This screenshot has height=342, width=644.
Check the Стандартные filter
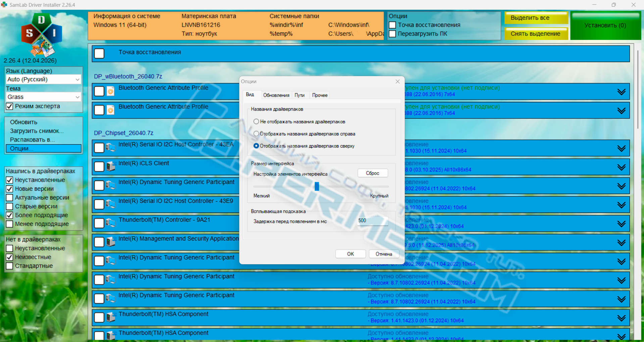(9, 266)
